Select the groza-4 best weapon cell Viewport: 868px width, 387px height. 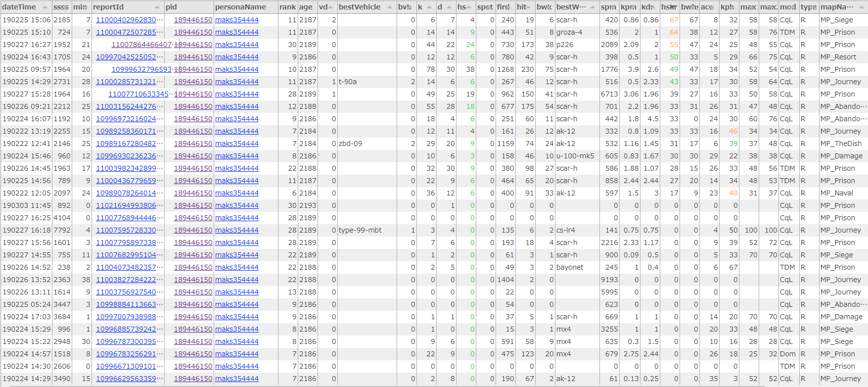577,32
